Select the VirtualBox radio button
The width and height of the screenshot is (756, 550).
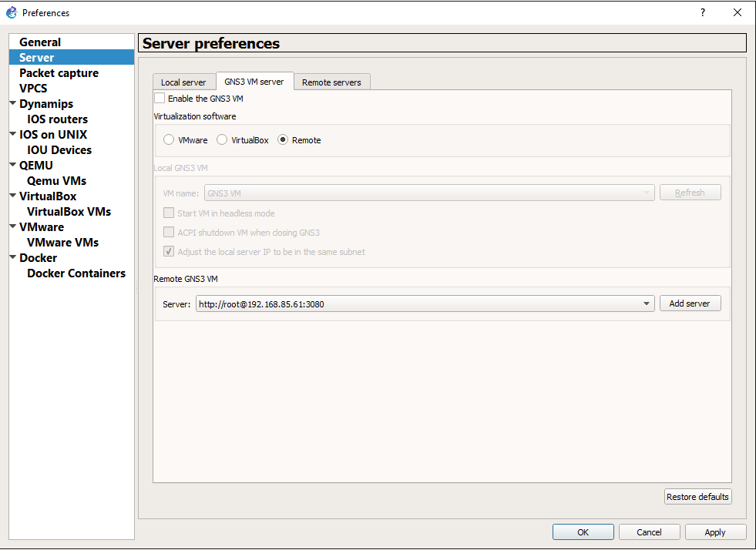222,139
